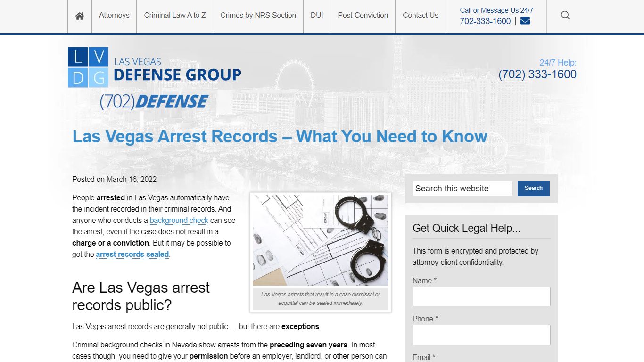The width and height of the screenshot is (644, 362).
Task: Open Criminal Law A to Z menu
Action: [x=175, y=15]
